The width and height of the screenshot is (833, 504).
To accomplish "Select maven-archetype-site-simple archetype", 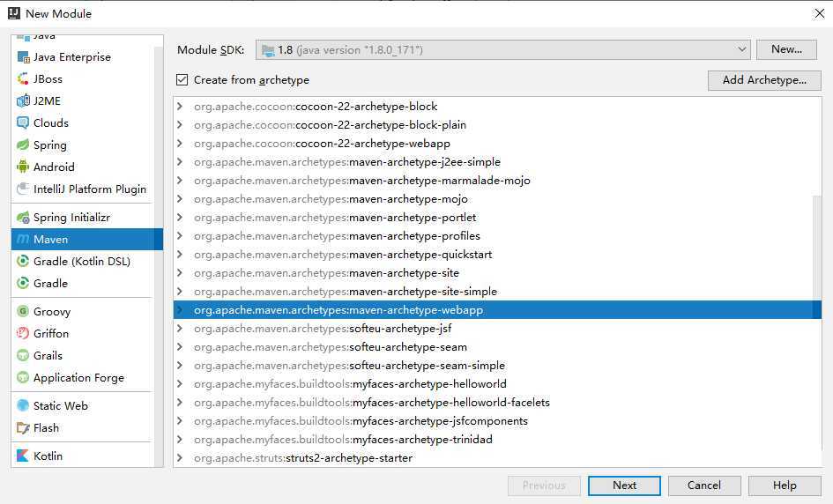I will (497, 291).
